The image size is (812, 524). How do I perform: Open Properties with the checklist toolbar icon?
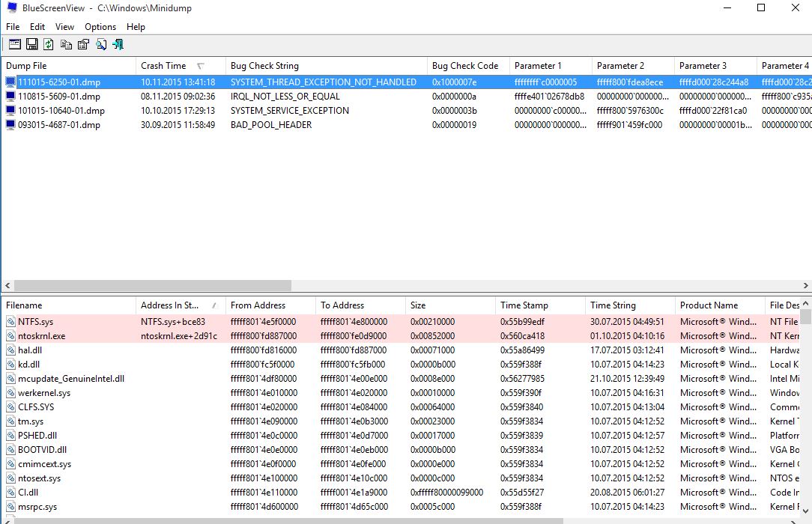pyautogui.click(x=83, y=44)
